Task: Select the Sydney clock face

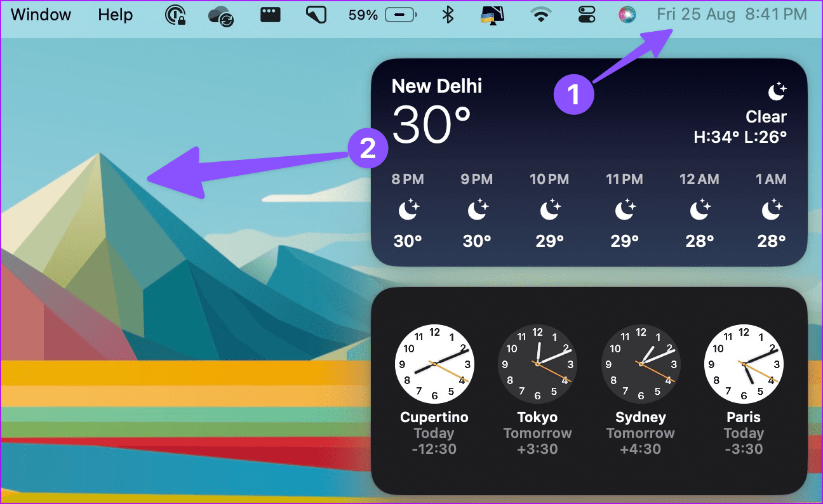Action: [641, 364]
